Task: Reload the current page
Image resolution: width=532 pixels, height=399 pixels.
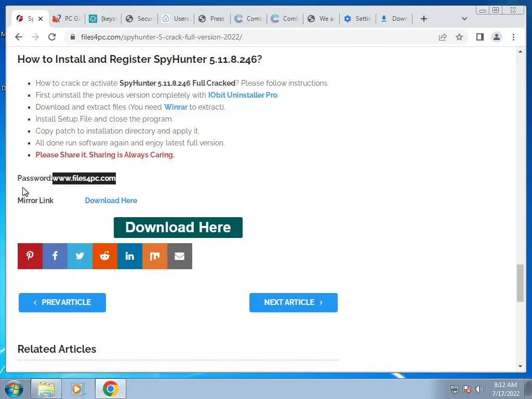Action: click(x=52, y=37)
